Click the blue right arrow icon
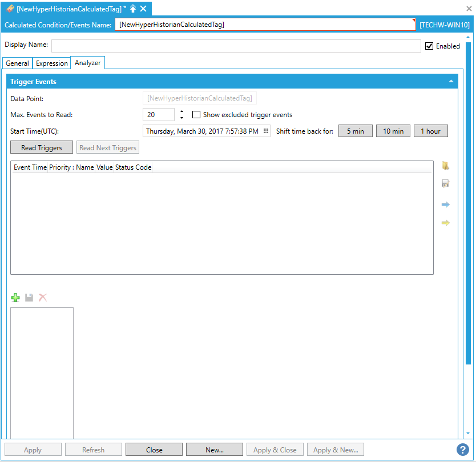This screenshot has height=465, width=476. (x=446, y=205)
